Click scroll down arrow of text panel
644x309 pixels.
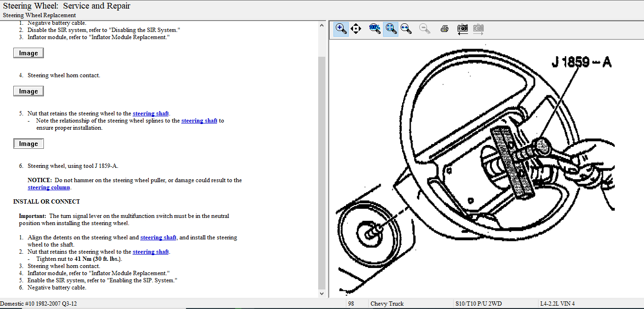pos(322,294)
